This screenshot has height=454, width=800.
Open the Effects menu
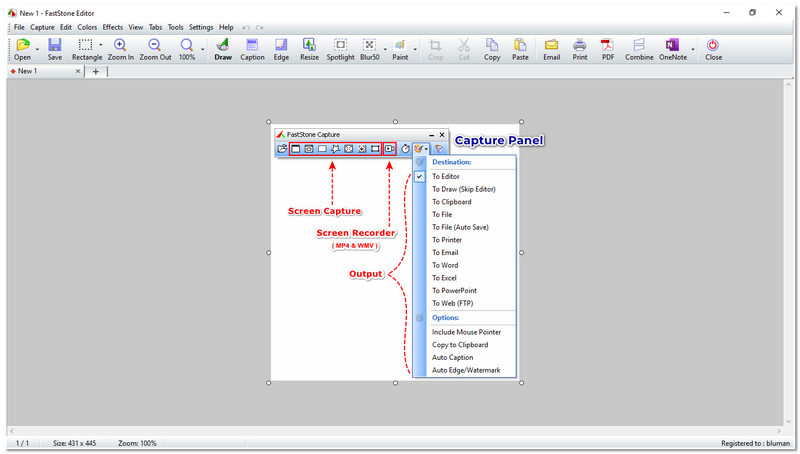[x=112, y=27]
